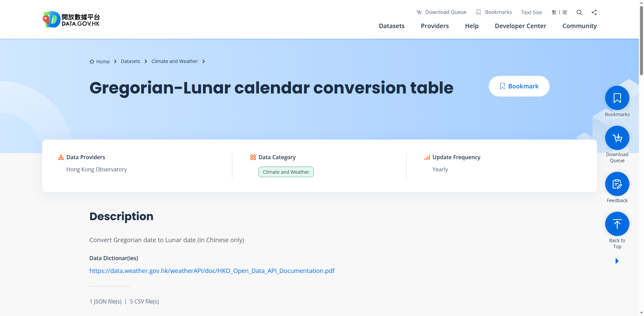
Task: Open the Developer Center menu
Action: pyautogui.click(x=521, y=26)
